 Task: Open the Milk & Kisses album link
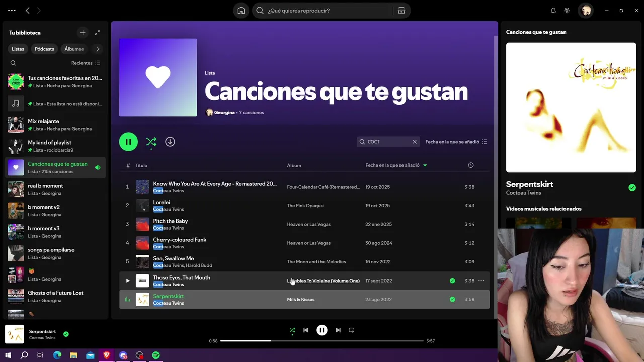pyautogui.click(x=301, y=299)
